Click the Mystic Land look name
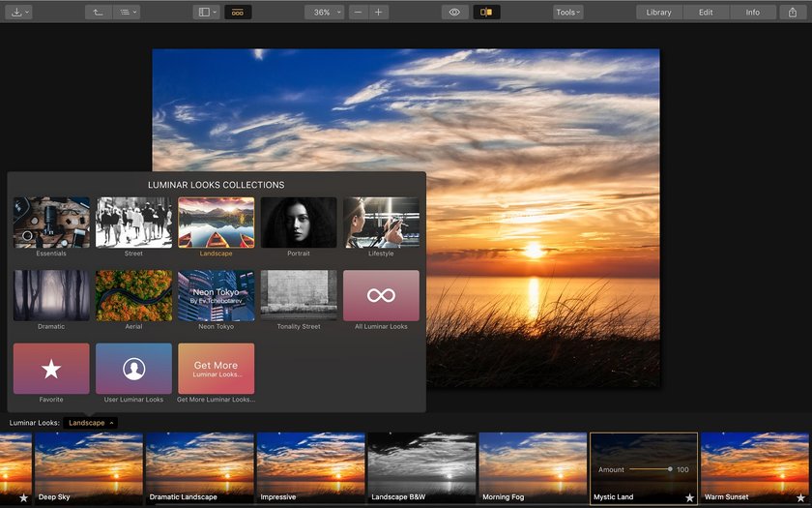Viewport: 812px width, 508px height. (613, 496)
